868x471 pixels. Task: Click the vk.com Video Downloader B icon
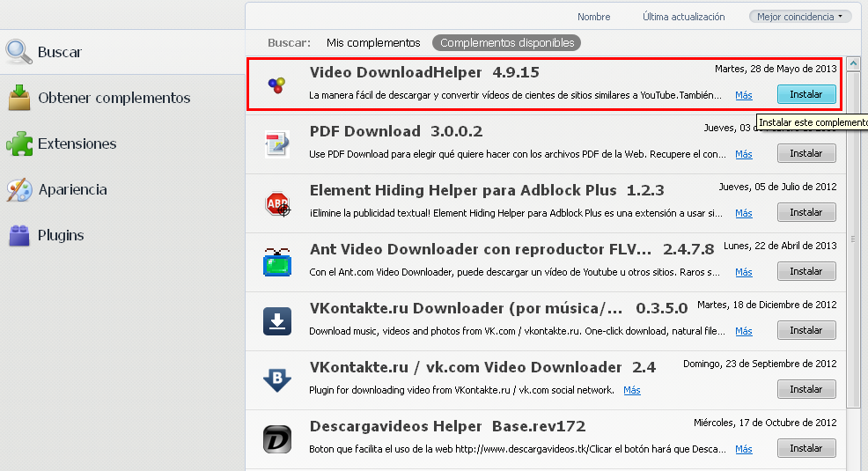[277, 380]
